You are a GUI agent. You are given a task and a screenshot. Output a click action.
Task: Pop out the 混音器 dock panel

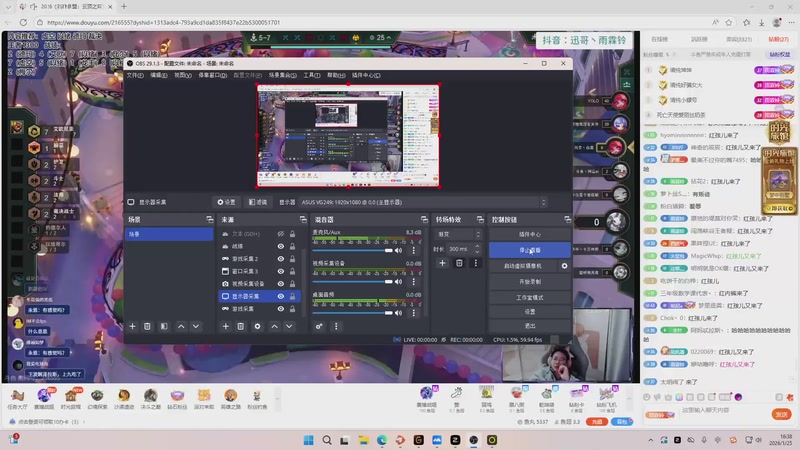tap(424, 219)
